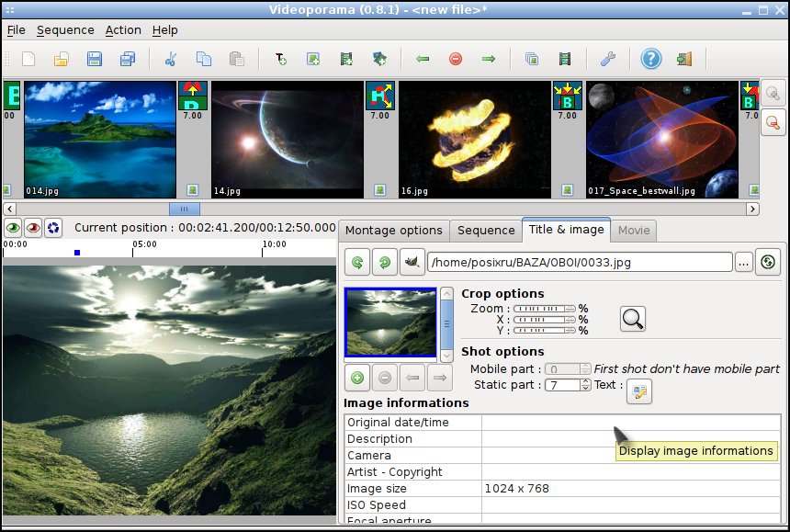Screen dimensions: 790x532
Task: Open the crop magnifier button
Action: [632, 319]
